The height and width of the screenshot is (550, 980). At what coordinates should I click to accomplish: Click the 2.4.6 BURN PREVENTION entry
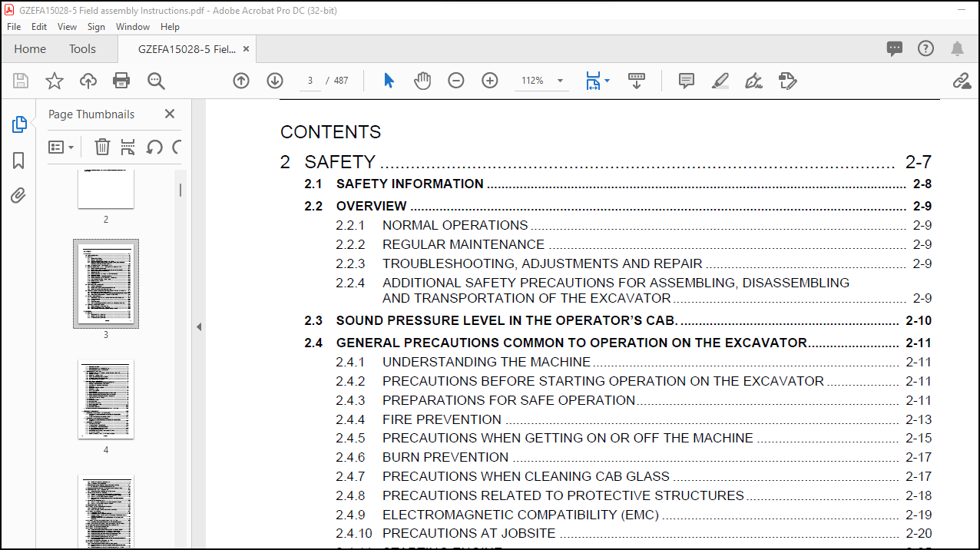pyautogui.click(x=634, y=457)
